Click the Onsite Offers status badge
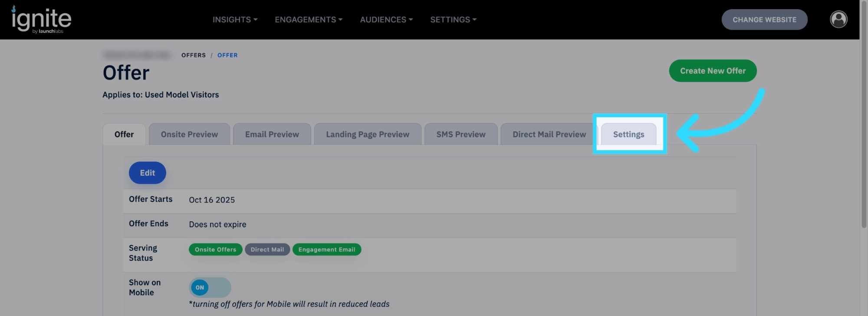The width and height of the screenshot is (868, 316). point(215,249)
